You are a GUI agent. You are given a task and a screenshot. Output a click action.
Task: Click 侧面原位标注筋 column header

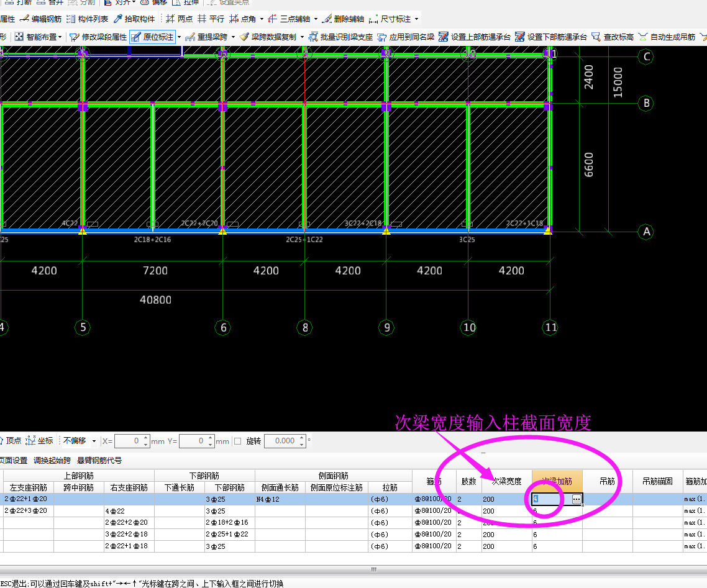pyautogui.click(x=337, y=487)
